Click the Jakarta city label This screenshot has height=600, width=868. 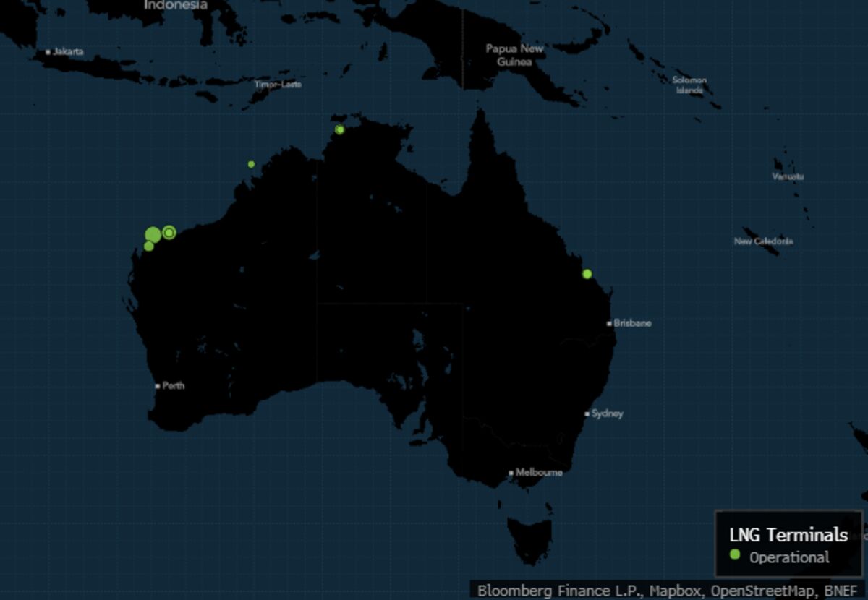[68, 52]
